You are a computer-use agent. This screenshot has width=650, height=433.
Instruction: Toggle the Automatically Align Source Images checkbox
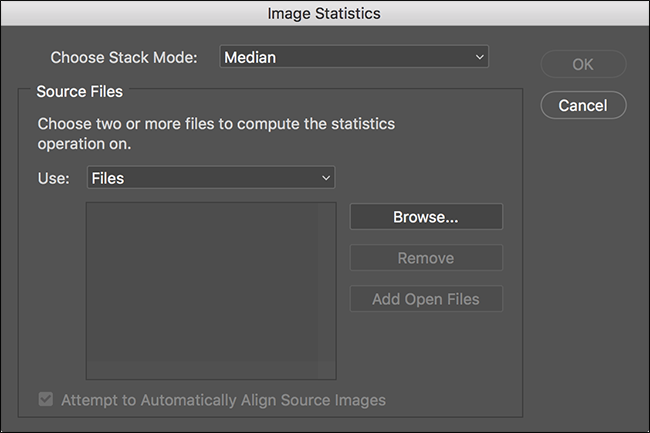(x=45, y=400)
